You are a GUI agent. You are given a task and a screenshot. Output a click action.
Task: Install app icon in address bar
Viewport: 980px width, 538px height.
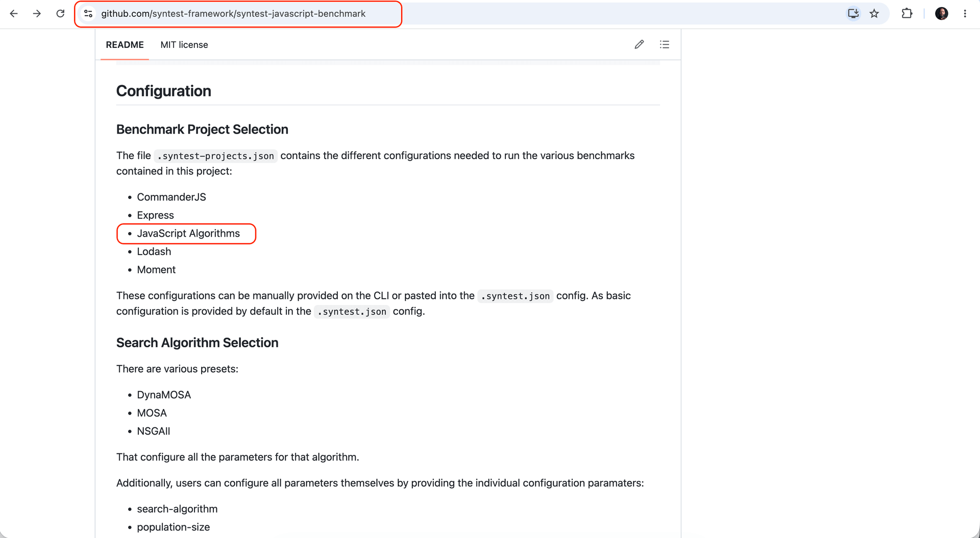click(853, 14)
